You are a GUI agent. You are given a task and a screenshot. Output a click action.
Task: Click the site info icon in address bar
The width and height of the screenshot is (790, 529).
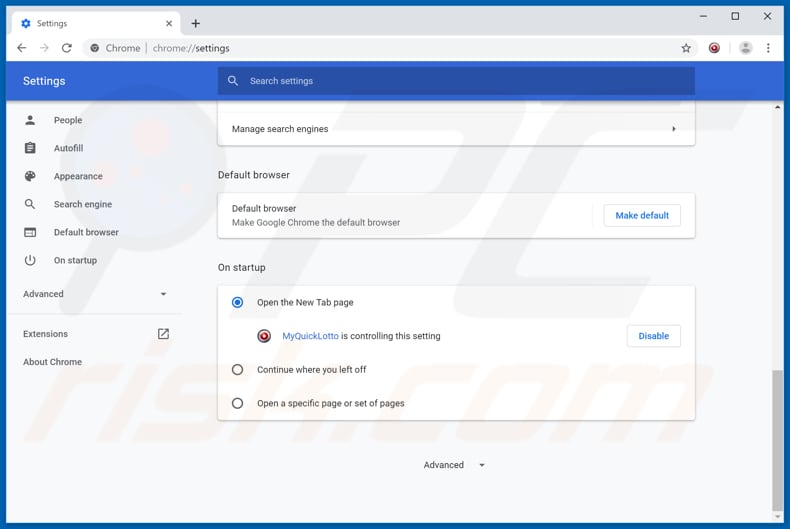coord(95,48)
